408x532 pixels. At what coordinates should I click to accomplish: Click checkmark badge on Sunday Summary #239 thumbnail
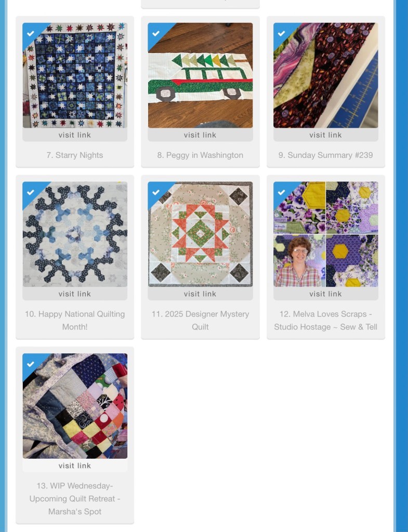click(281, 33)
